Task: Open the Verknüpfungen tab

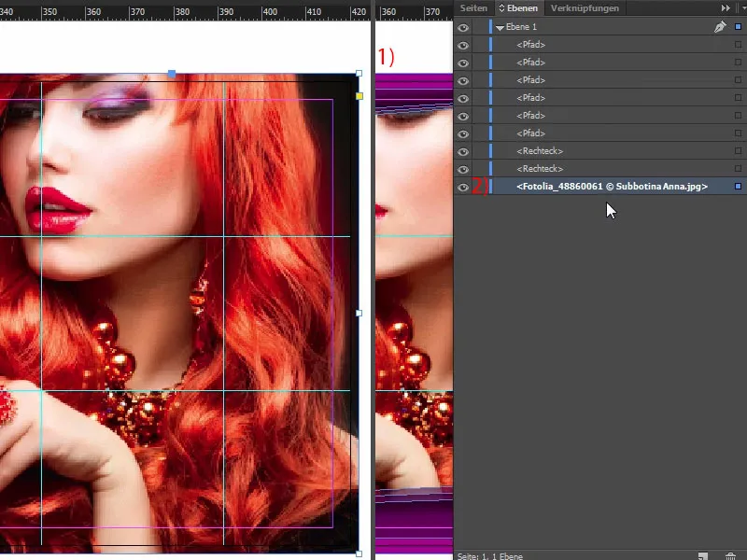Action: click(585, 8)
